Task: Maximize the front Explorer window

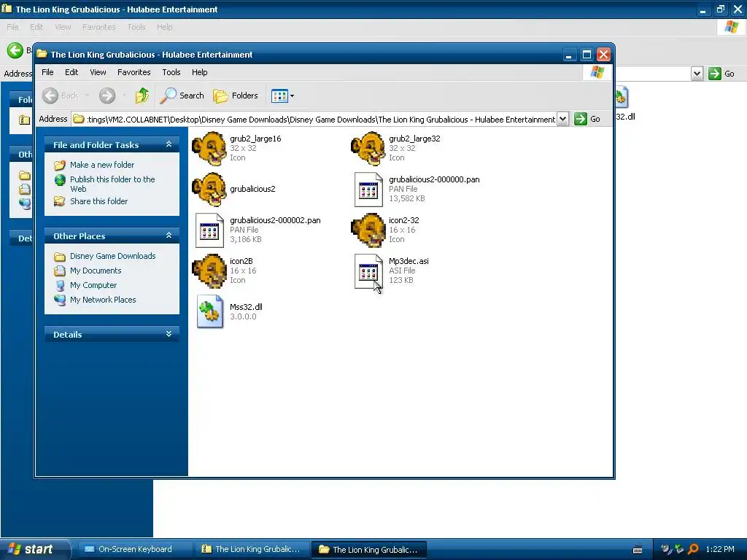Action: (587, 55)
